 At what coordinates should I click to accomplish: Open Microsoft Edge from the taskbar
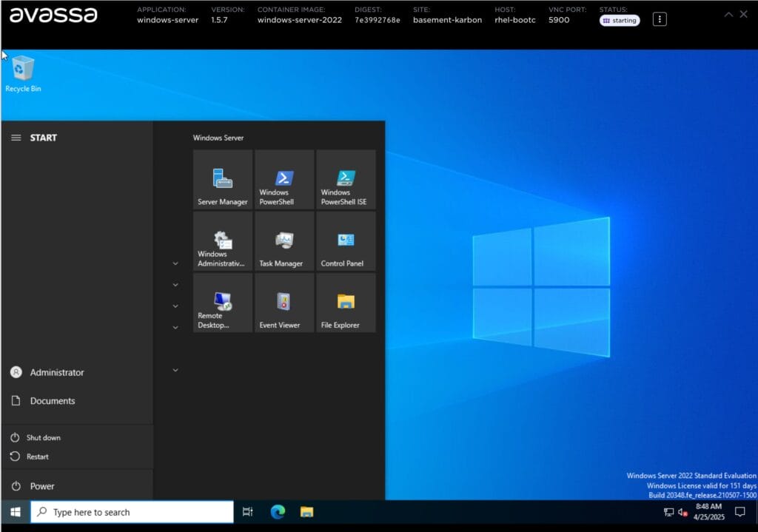[277, 511]
